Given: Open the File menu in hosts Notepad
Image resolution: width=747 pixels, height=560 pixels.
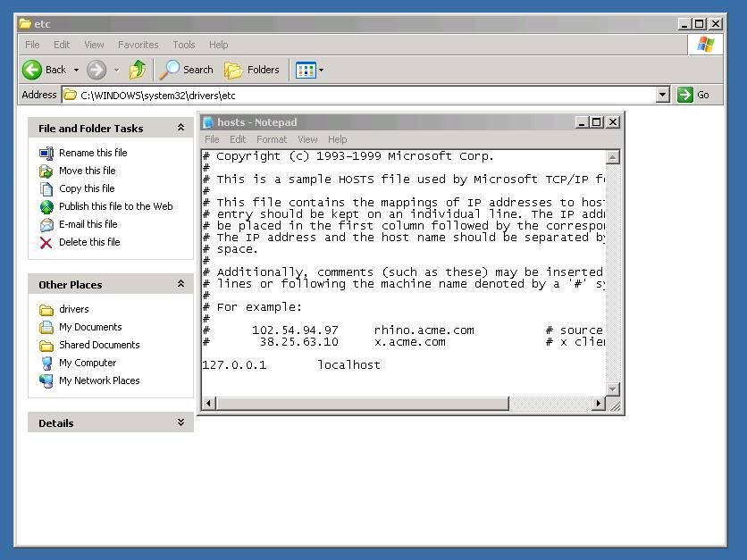Looking at the screenshot, I should [x=212, y=139].
